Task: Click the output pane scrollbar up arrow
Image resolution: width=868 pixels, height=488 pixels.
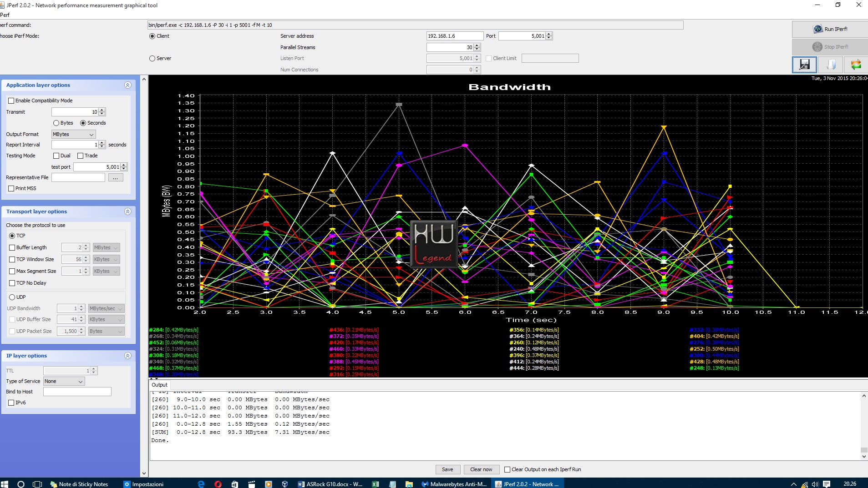Action: [x=863, y=396]
